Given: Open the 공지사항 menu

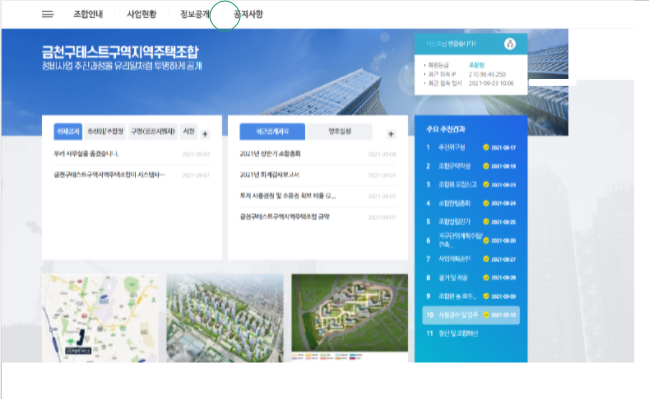Looking at the screenshot, I should coord(248,14).
